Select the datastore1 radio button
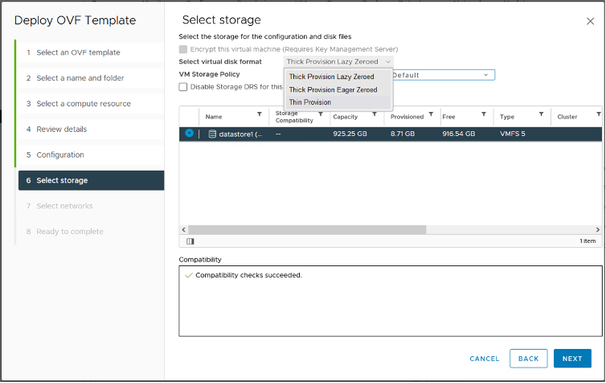 [189, 133]
